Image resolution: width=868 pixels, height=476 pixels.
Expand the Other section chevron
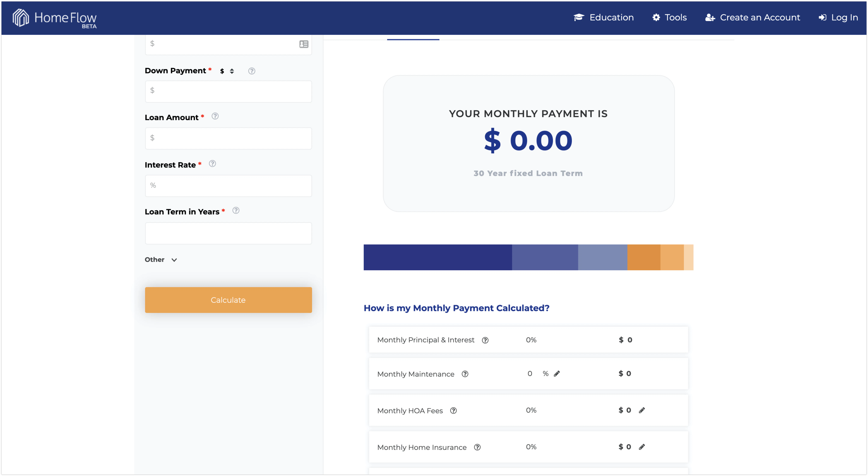tap(174, 260)
